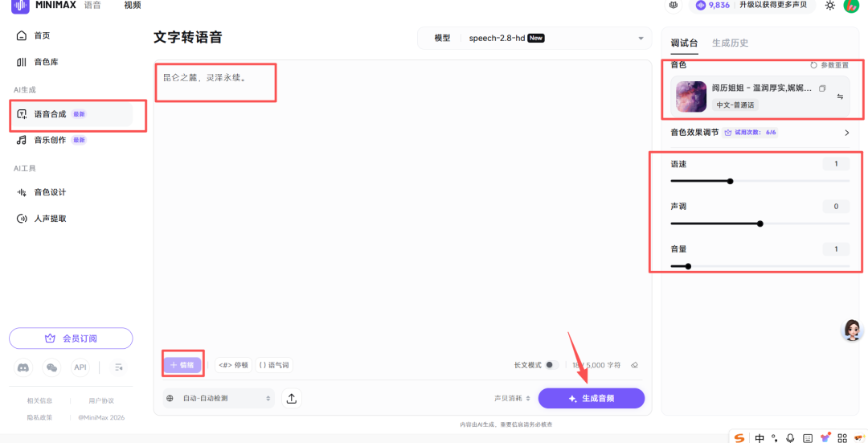Click the upload file icon button
This screenshot has height=443, width=868.
(292, 398)
